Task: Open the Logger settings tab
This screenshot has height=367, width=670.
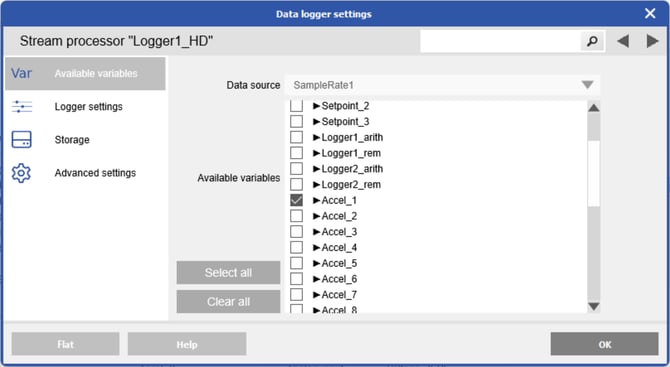Action: click(x=85, y=106)
